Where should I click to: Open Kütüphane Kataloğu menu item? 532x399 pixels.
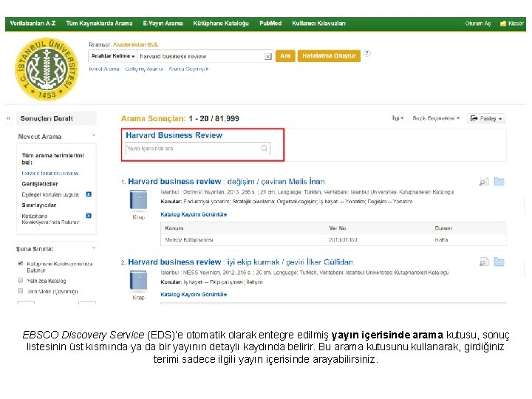[221, 24]
